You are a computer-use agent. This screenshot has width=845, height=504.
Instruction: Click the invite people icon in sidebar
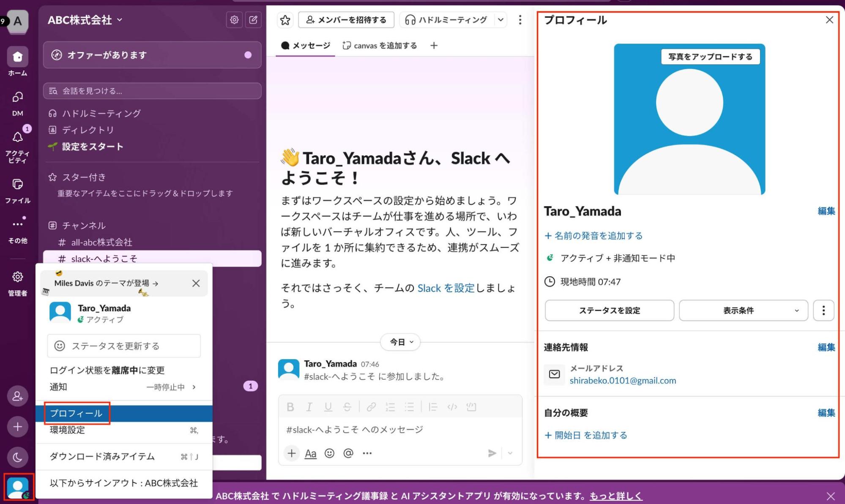pos(17,396)
